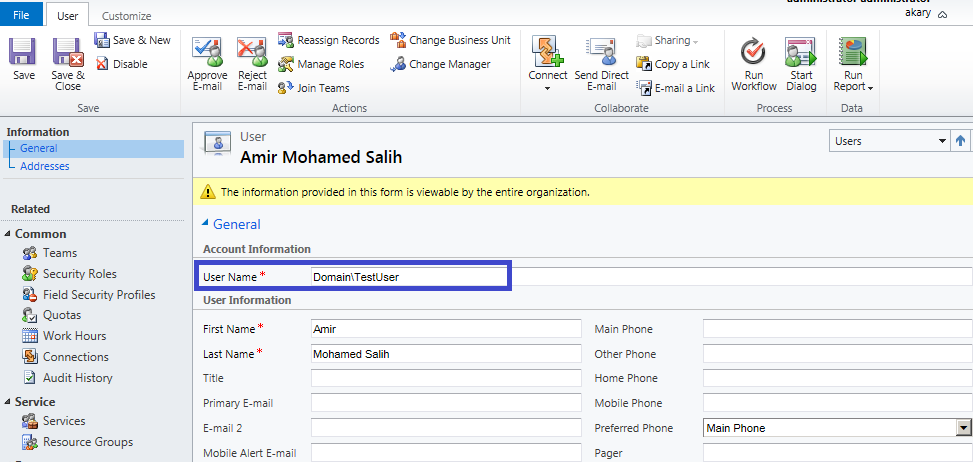973x462 pixels.
Task: Collapse the Common group in navigation
Action: click(7, 234)
